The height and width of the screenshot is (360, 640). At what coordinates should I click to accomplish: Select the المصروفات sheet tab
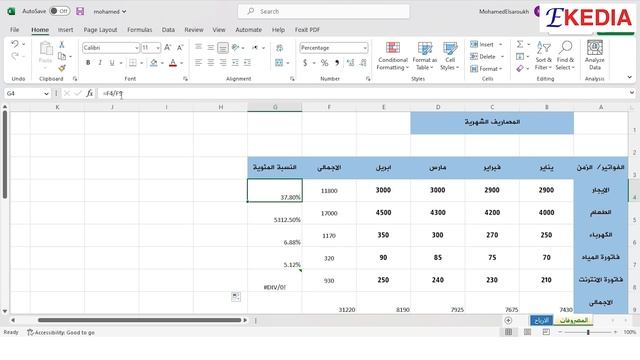pyautogui.click(x=573, y=320)
